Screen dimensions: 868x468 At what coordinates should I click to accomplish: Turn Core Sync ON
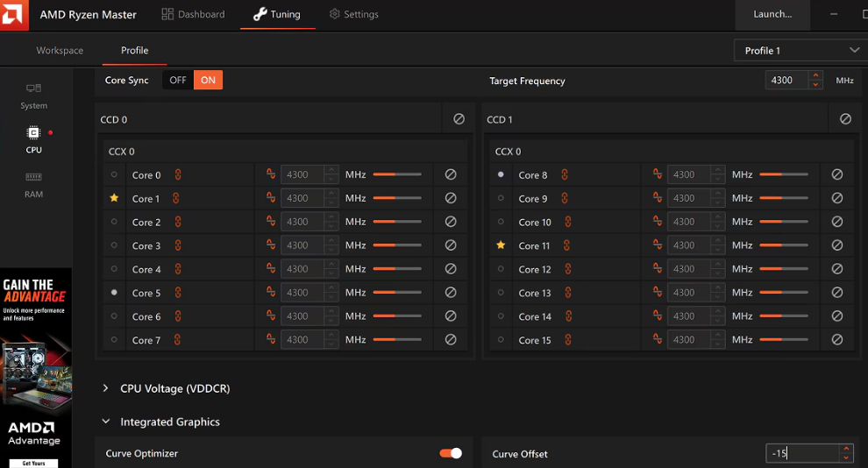coord(208,81)
